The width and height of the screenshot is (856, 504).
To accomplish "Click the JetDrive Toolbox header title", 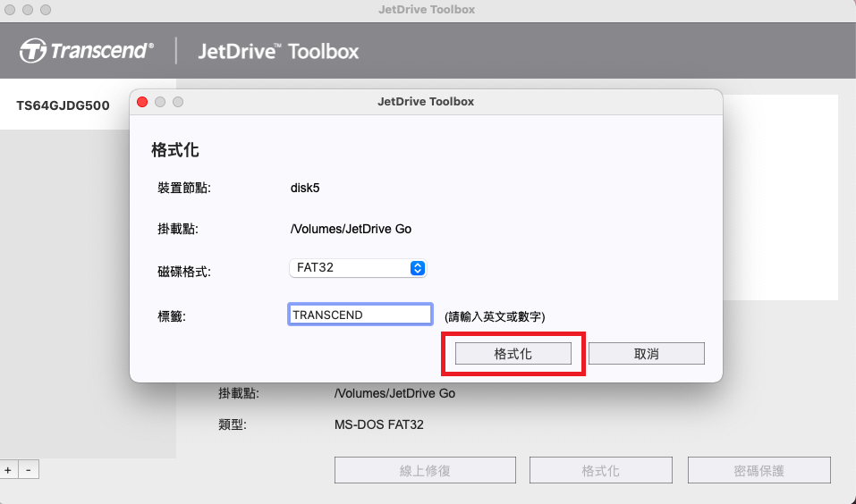I will (278, 51).
